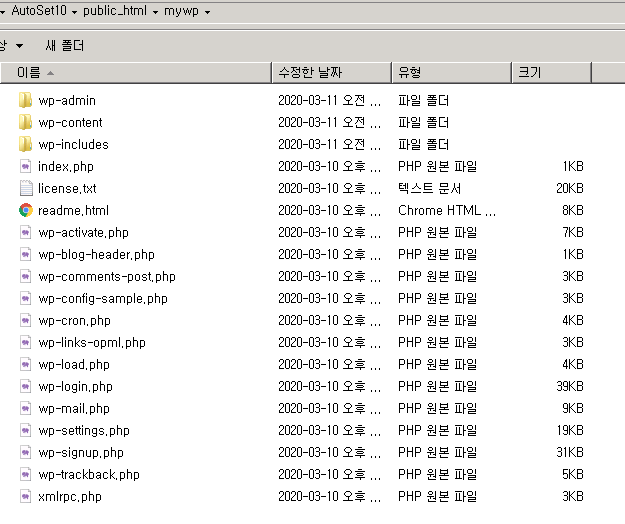
Task: Select the license.txt file name
Action: 67,188
